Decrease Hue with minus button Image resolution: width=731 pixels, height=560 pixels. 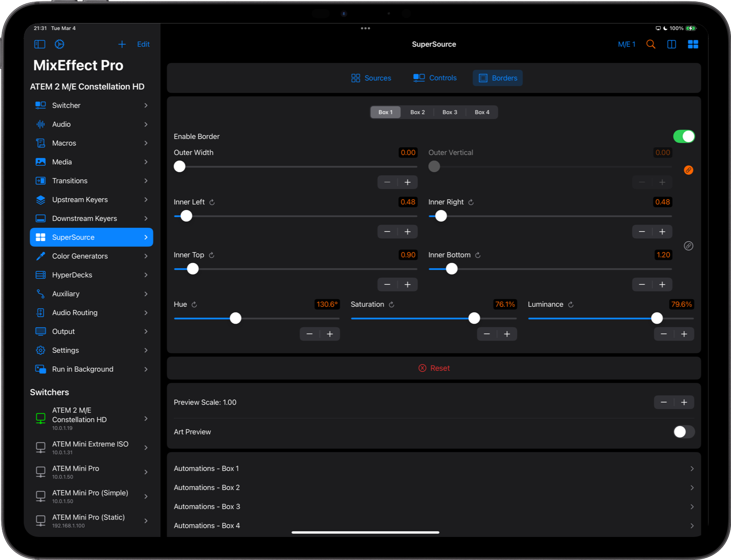coord(310,334)
